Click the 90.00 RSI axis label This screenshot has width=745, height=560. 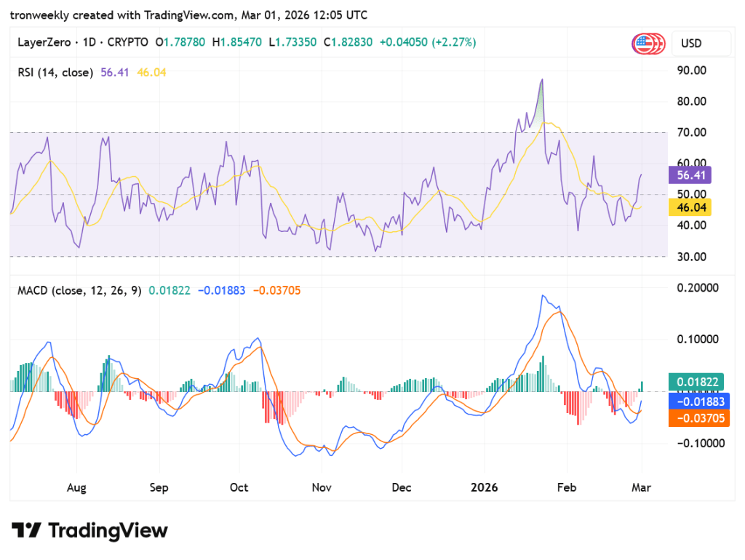coord(691,71)
